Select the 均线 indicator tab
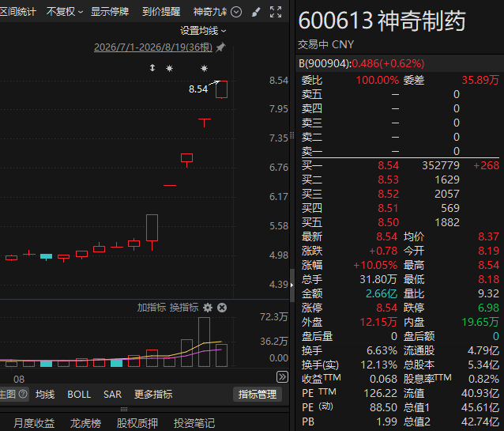Viewport: 504px width, 431px height. coord(45,395)
